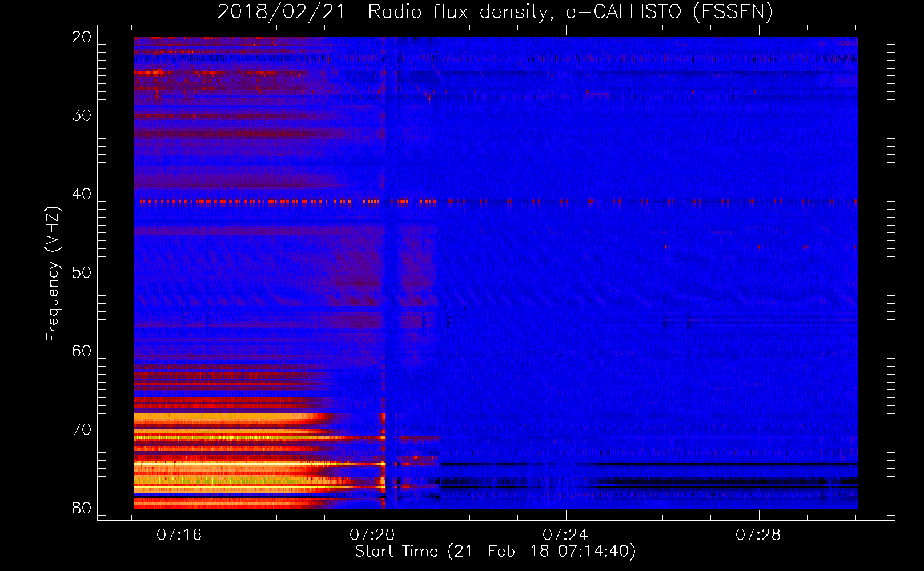
Task: Click the 'Frequency (MHZ)' axis label
Action: click(x=53, y=274)
